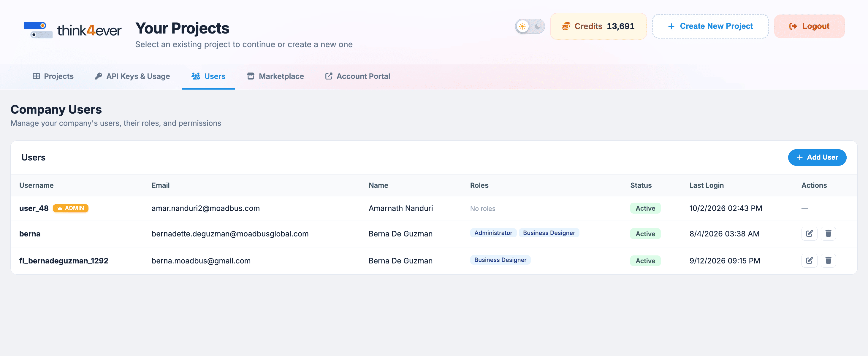The image size is (868, 356).
Task: Click the Logout button
Action: pos(809,26)
